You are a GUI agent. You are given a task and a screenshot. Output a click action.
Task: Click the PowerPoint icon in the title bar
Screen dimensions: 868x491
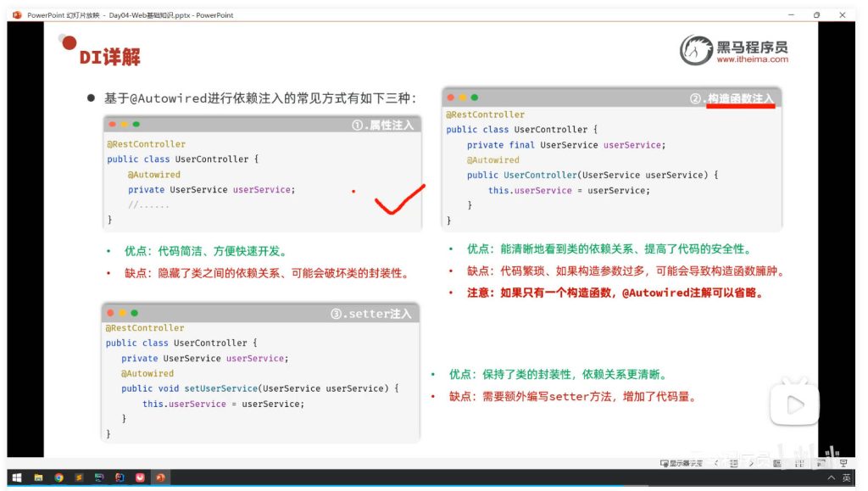(x=16, y=14)
